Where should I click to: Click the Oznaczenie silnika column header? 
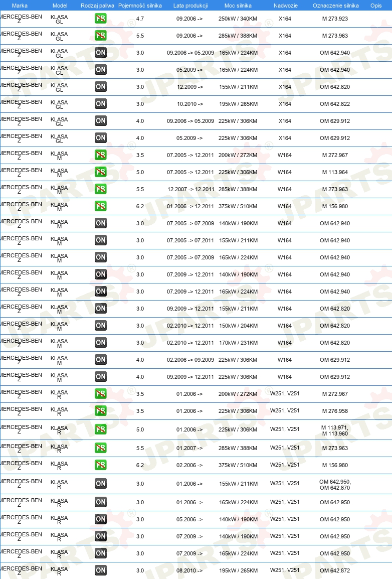click(x=335, y=6)
